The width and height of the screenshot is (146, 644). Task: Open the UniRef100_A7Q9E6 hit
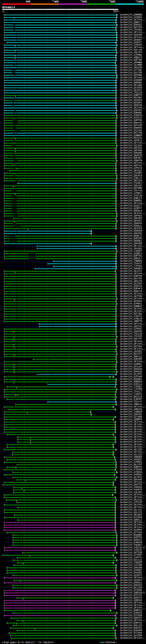131,17
